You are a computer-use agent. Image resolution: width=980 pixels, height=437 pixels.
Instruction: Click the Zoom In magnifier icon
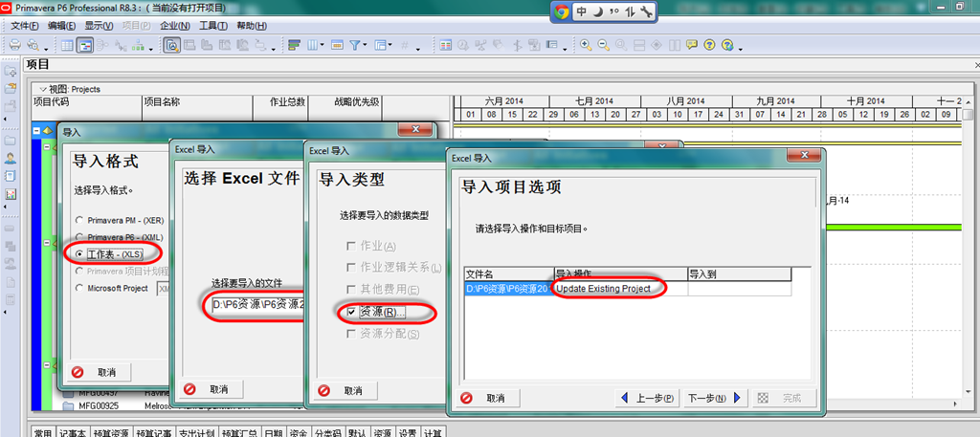click(x=586, y=45)
